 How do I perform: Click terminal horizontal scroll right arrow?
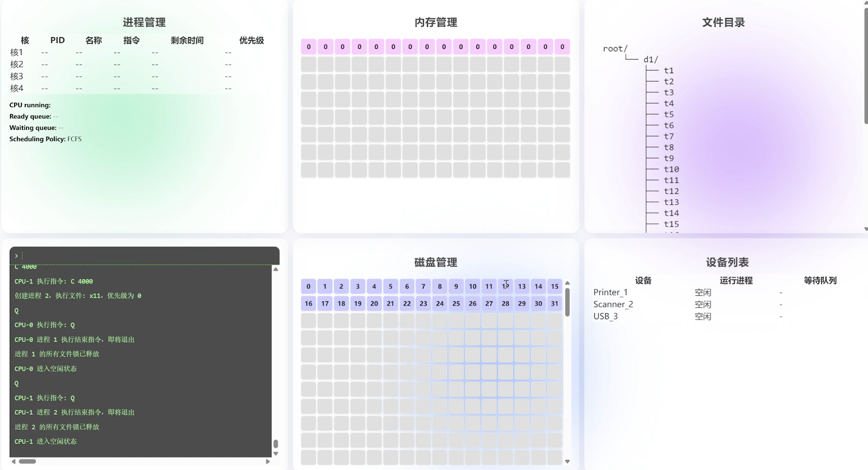click(268, 461)
